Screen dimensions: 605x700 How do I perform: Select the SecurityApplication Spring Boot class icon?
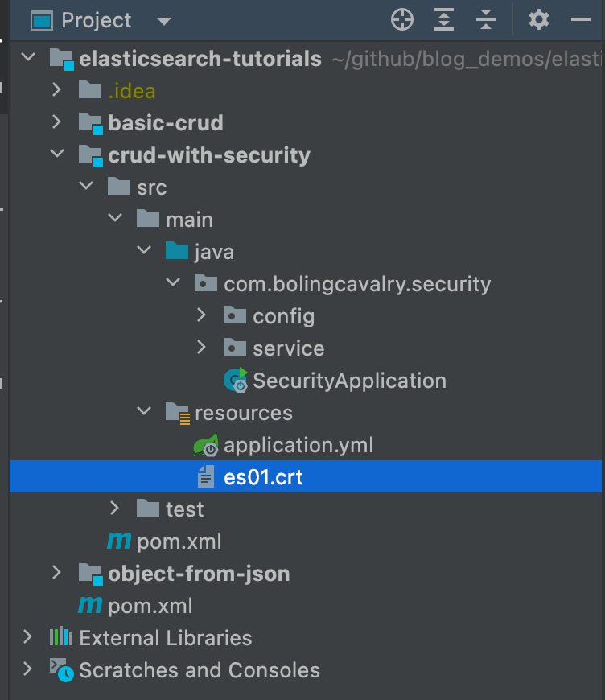pos(235,380)
